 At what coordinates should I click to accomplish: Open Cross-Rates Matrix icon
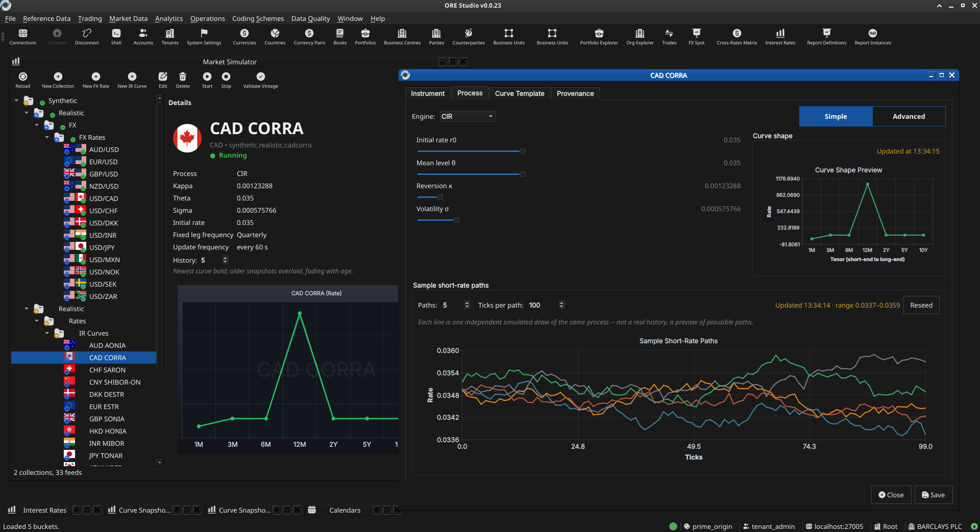pos(737,37)
